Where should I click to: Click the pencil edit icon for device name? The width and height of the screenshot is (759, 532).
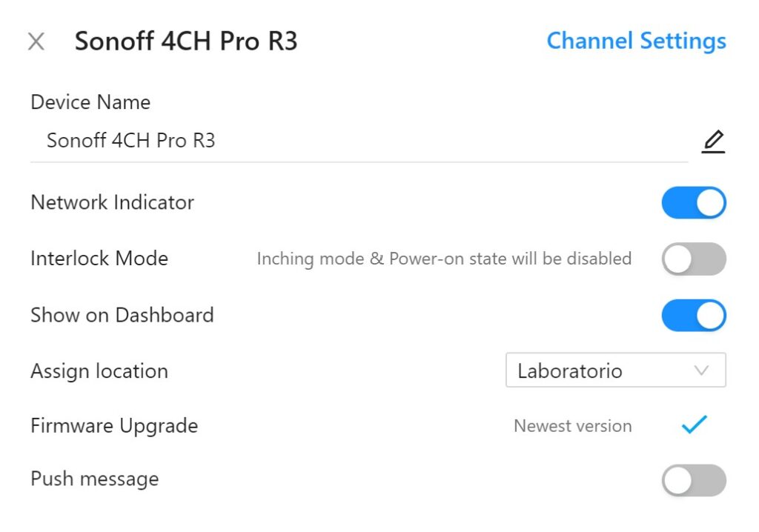tap(713, 141)
